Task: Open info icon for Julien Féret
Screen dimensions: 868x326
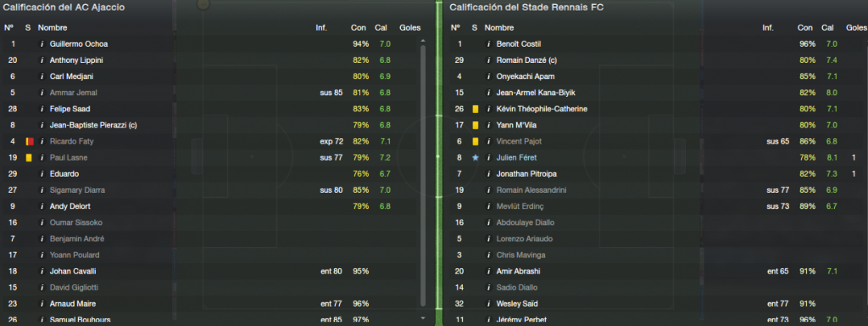Action: tap(488, 157)
